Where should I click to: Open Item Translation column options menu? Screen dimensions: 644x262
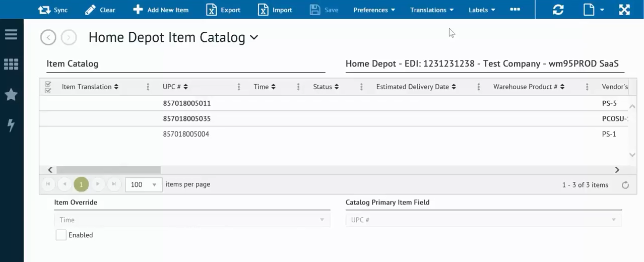[x=148, y=87]
